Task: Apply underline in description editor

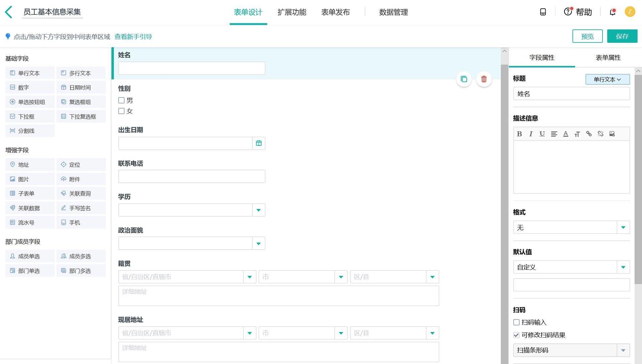Action: 542,134
